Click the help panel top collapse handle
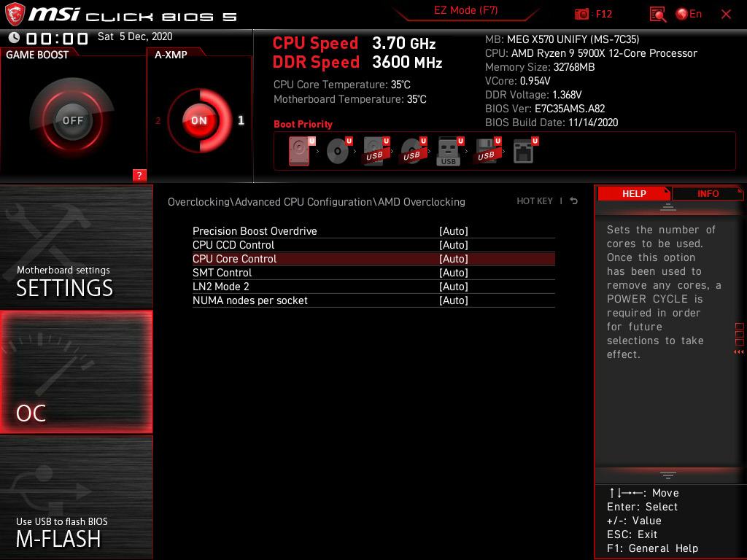 pyautogui.click(x=667, y=207)
